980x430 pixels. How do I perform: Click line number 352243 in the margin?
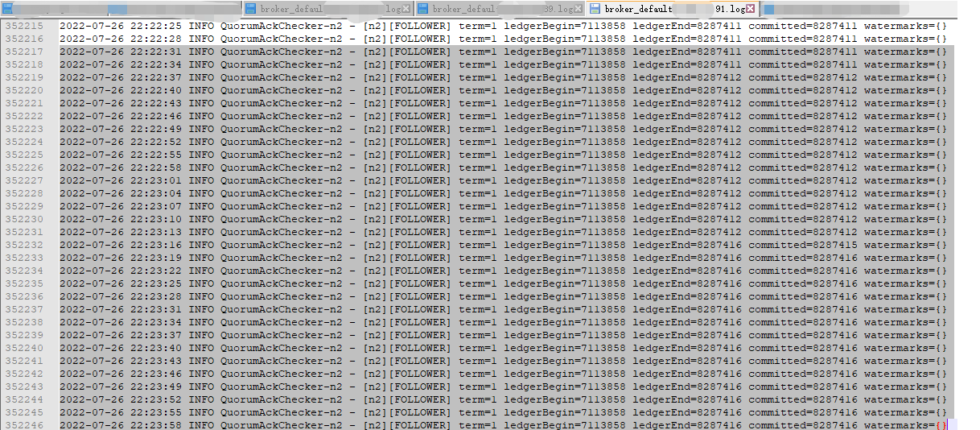point(24,387)
